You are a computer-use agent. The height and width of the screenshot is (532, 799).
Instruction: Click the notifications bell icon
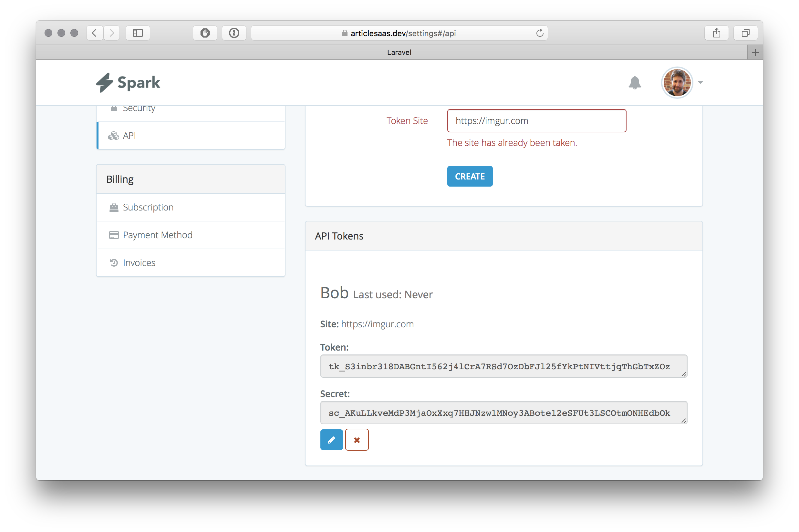tap(634, 82)
